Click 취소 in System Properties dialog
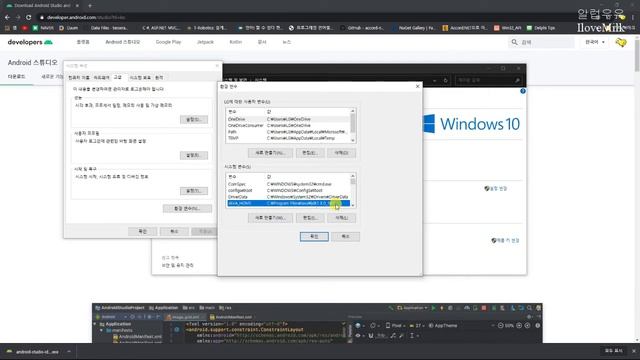The width and height of the screenshot is (640, 360). (x=174, y=231)
